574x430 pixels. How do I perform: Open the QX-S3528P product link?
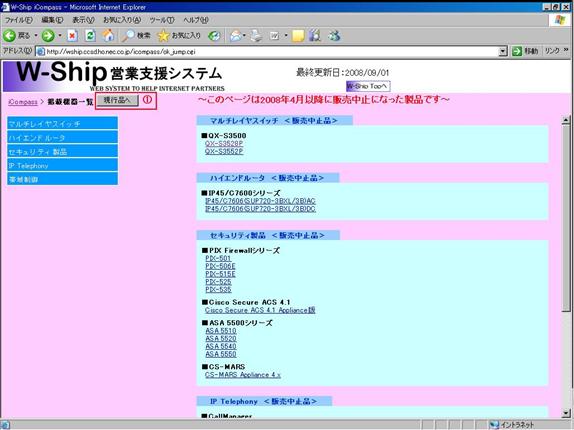point(224,143)
